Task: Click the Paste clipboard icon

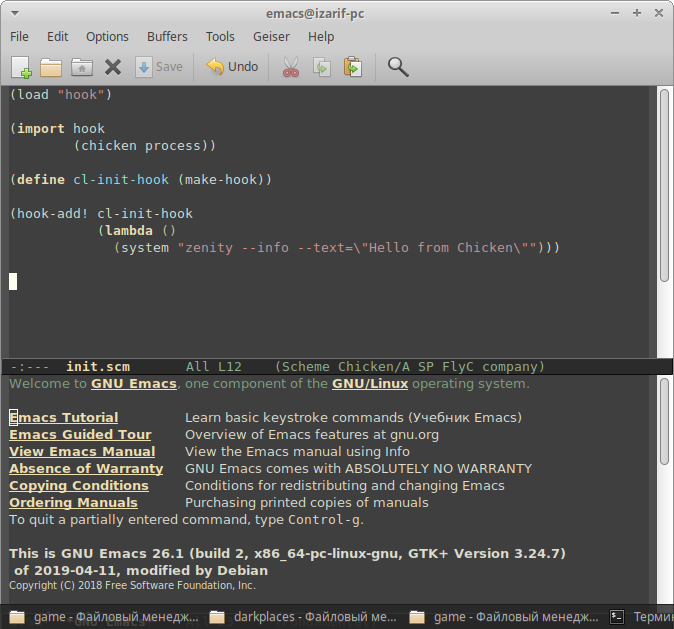Action: coord(353,67)
